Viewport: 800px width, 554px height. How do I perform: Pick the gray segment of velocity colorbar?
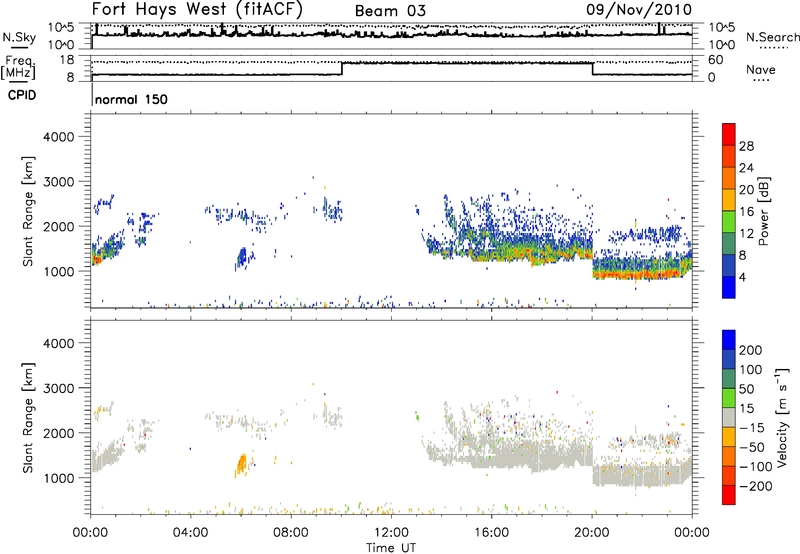(x=729, y=417)
